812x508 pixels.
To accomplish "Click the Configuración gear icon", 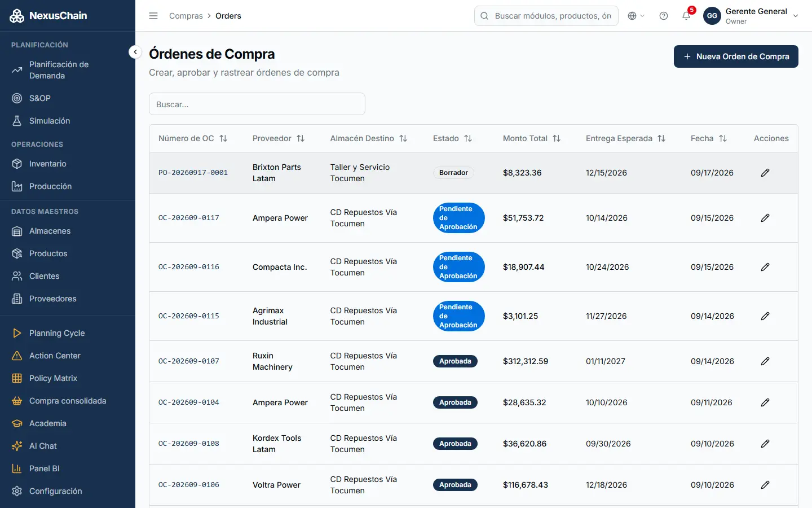I will (x=17, y=491).
